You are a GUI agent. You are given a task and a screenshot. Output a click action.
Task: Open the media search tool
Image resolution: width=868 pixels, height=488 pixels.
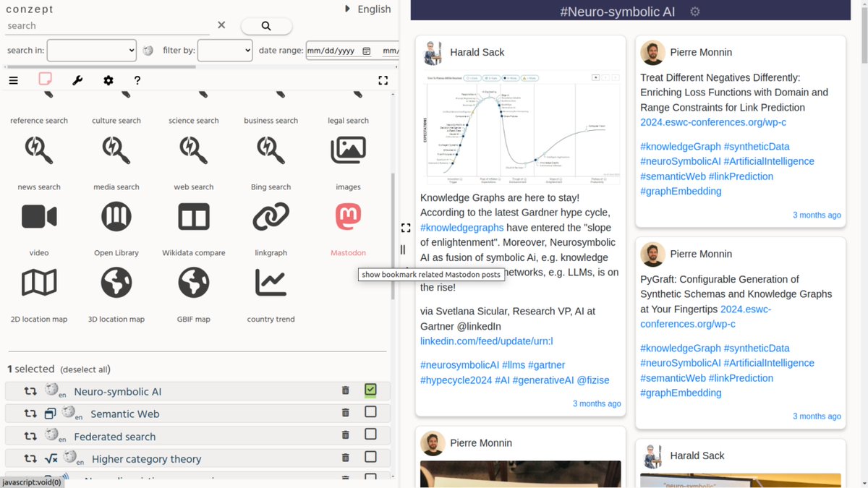point(116,150)
